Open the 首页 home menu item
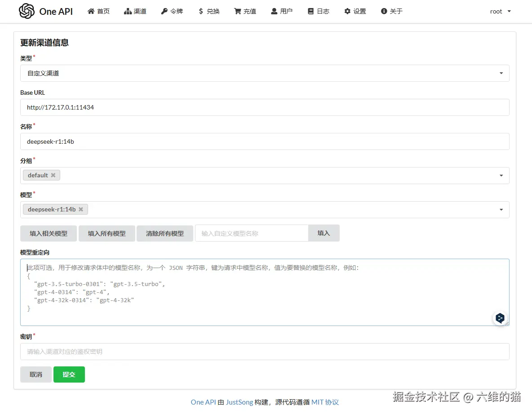The width and height of the screenshot is (532, 414). 98,11
